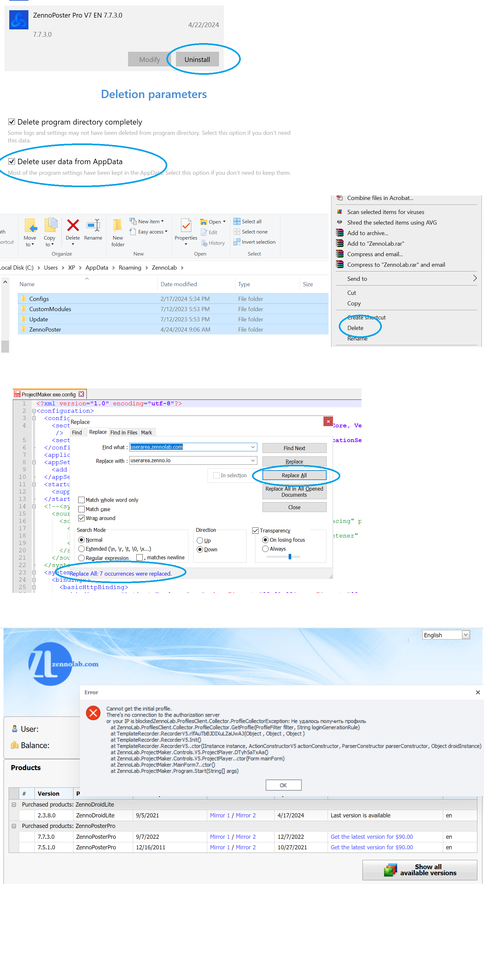Click the Acrobat combine files icon
This screenshot has width=493, height=980.
click(340, 198)
